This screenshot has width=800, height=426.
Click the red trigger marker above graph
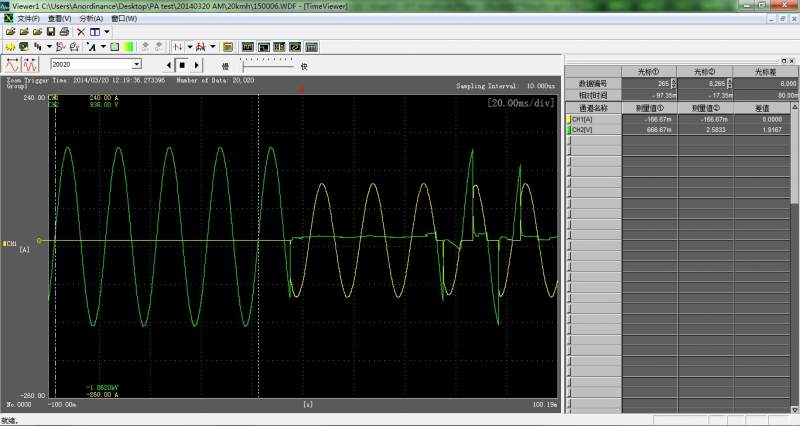click(x=302, y=89)
